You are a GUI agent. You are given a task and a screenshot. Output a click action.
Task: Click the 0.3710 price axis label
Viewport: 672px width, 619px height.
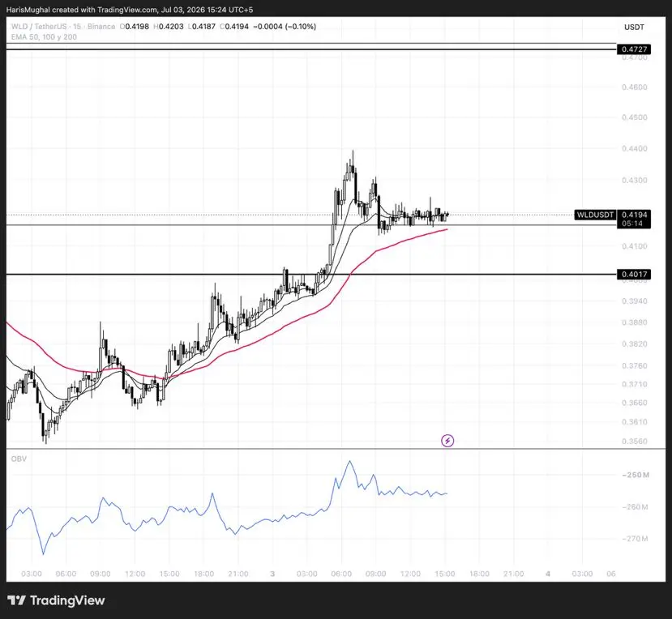click(634, 384)
